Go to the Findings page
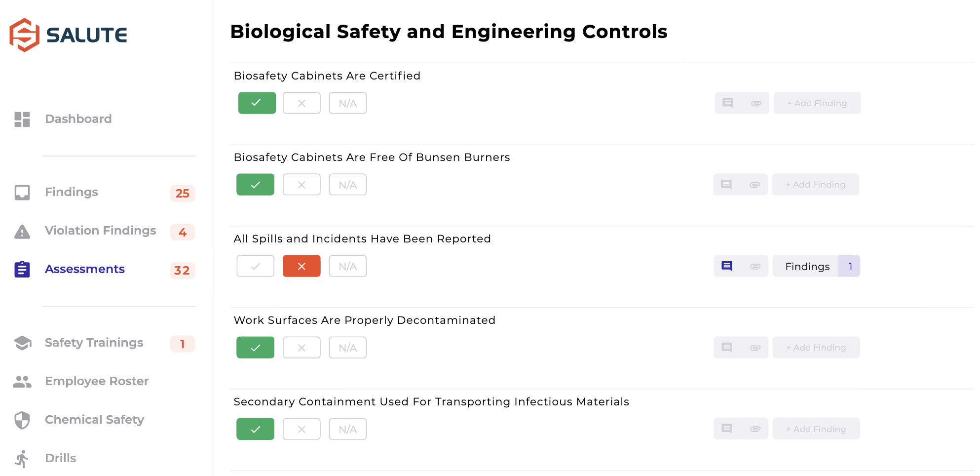 point(72,192)
